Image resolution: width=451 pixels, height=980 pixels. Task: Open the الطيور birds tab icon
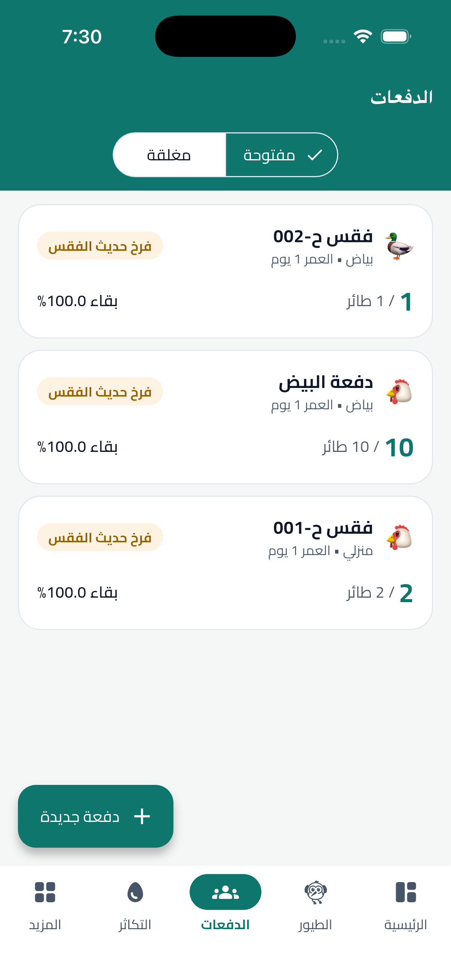[316, 892]
